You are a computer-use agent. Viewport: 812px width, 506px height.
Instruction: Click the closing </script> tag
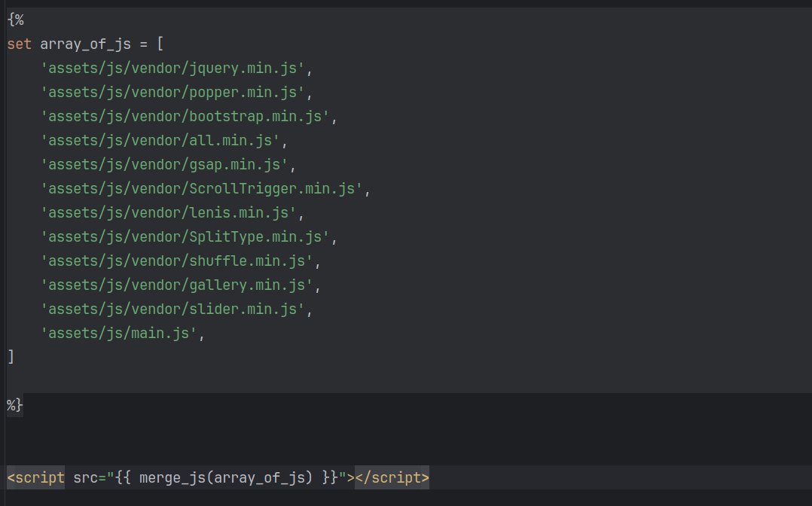point(392,477)
